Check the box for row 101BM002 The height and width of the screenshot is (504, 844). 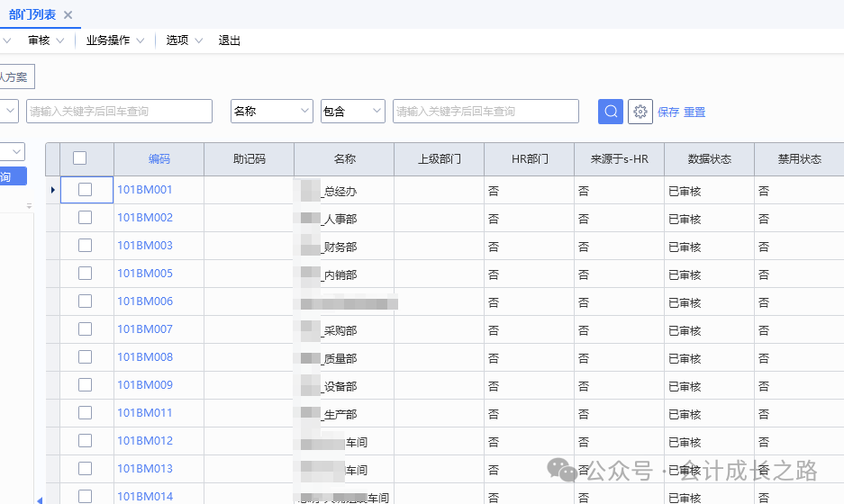click(x=86, y=218)
